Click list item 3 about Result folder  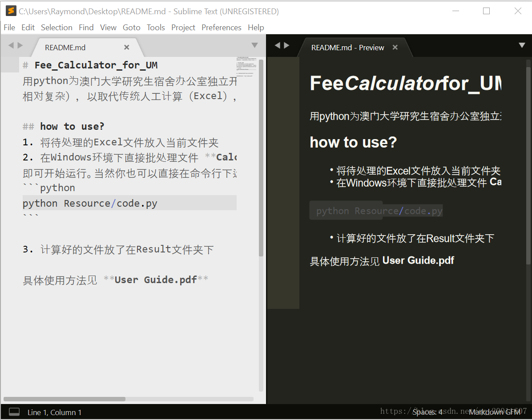(118, 250)
